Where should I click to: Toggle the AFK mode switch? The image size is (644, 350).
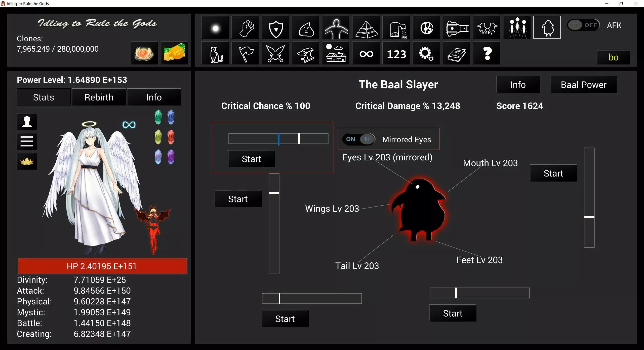584,25
